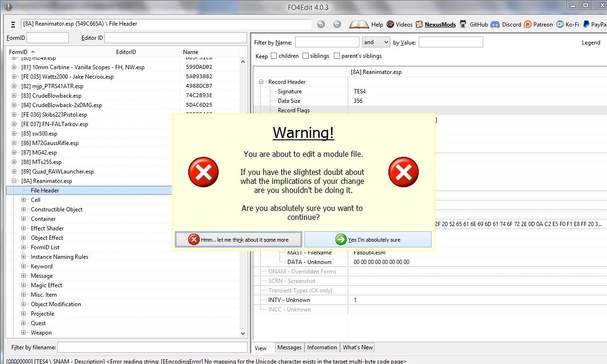Click 'Hmm.. let me think' button
The height and width of the screenshot is (364, 607).
(x=239, y=239)
